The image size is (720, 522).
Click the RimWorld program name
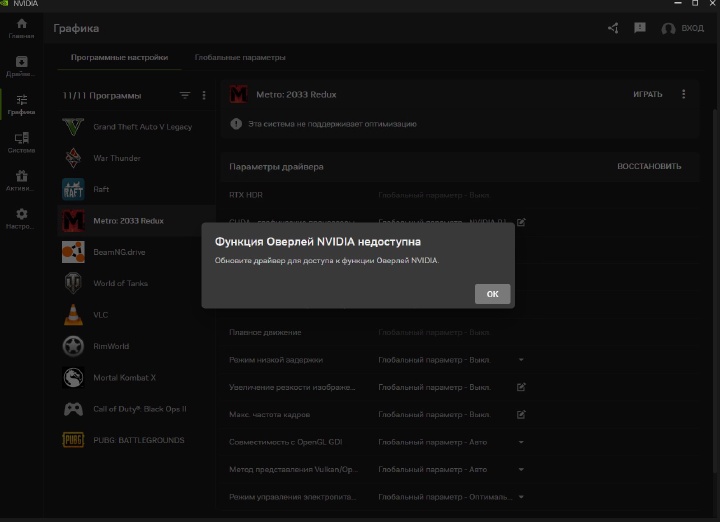pos(111,346)
